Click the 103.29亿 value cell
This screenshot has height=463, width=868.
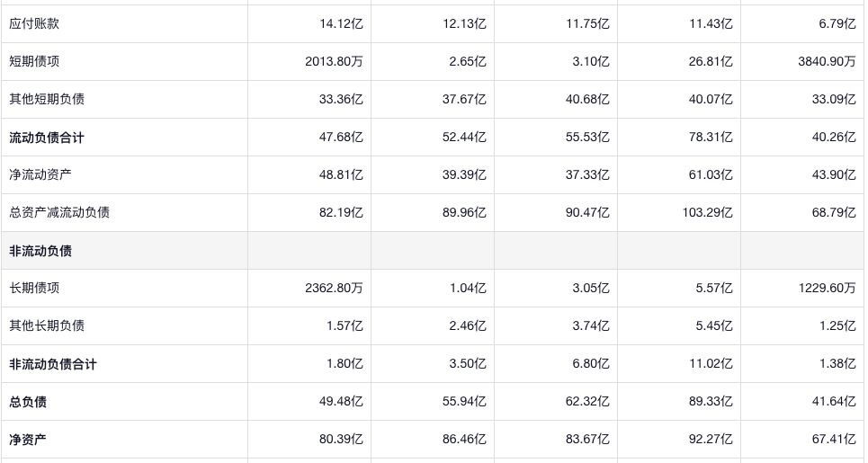point(707,213)
